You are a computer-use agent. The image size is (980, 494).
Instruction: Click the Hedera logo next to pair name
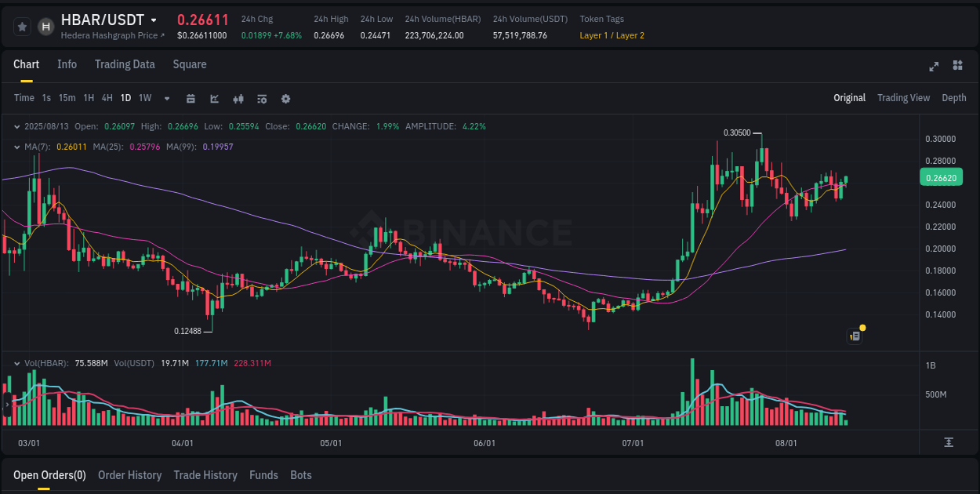tap(46, 27)
